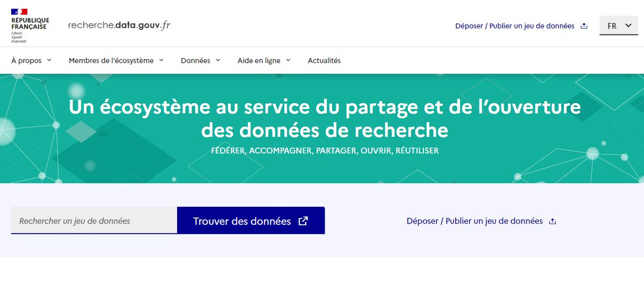Click chevron next to Membres de l'écosystème

(161, 60)
